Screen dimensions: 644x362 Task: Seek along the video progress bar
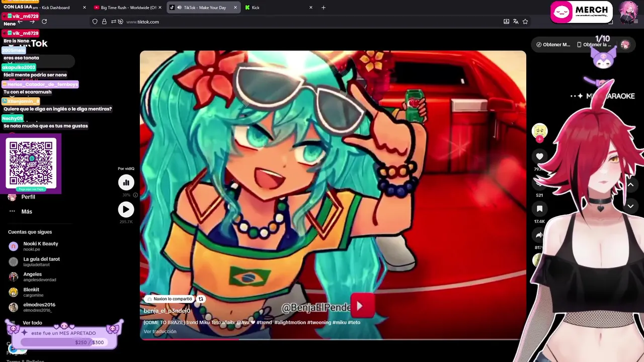(333, 339)
